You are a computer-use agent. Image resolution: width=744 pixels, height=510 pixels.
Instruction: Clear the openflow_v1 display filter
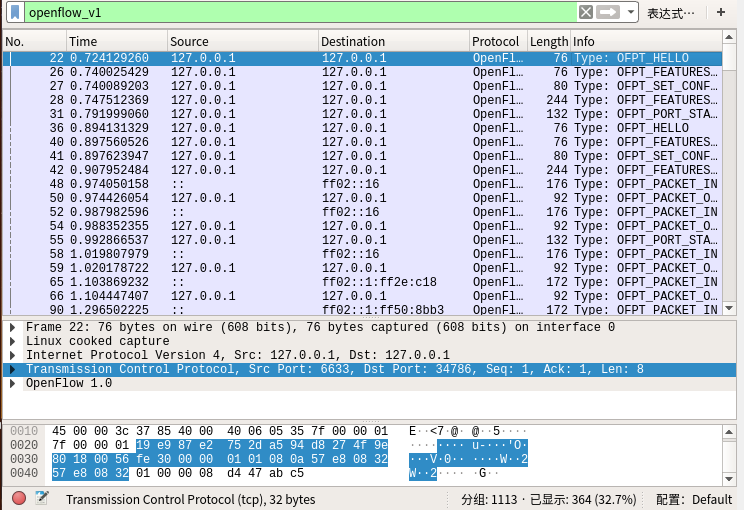pos(586,12)
